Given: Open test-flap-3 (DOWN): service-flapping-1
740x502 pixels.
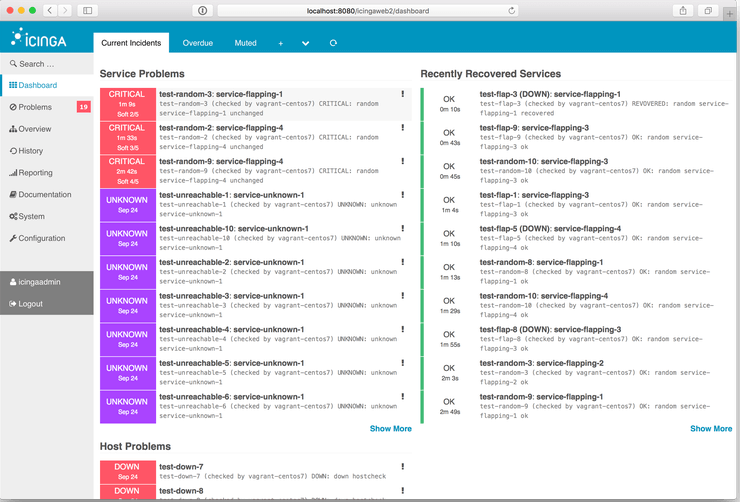Looking at the screenshot, I should (550, 94).
